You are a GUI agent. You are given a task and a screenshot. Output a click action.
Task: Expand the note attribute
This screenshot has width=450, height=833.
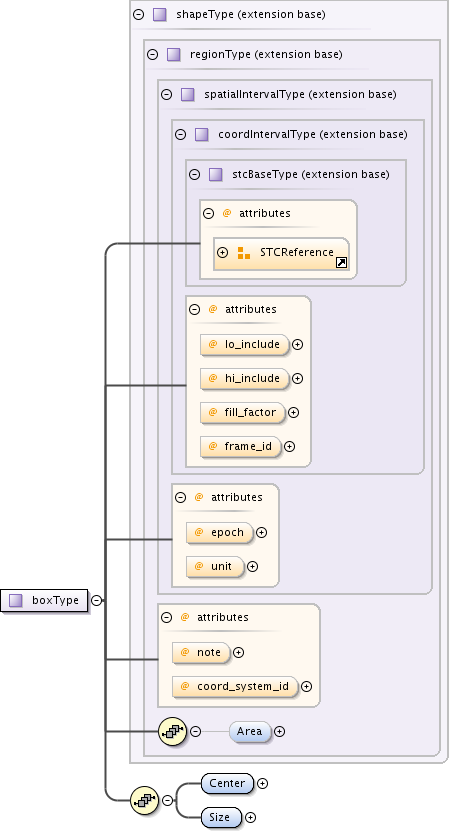(x=239, y=652)
